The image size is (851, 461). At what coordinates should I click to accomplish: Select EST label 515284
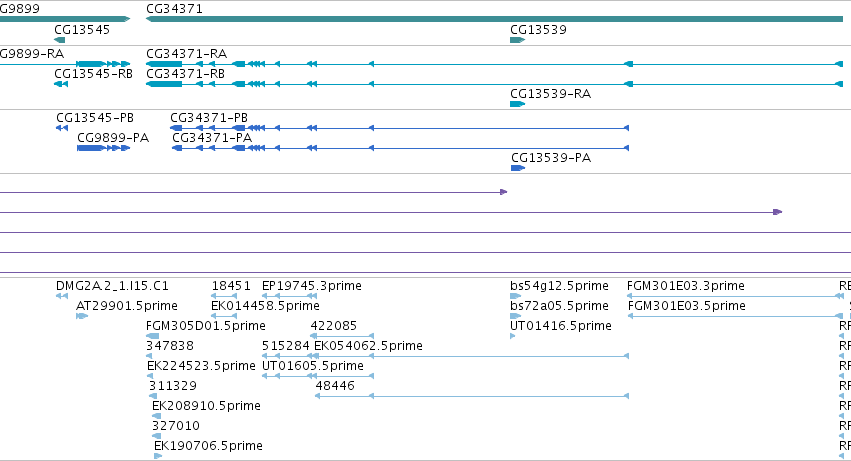tap(285, 346)
